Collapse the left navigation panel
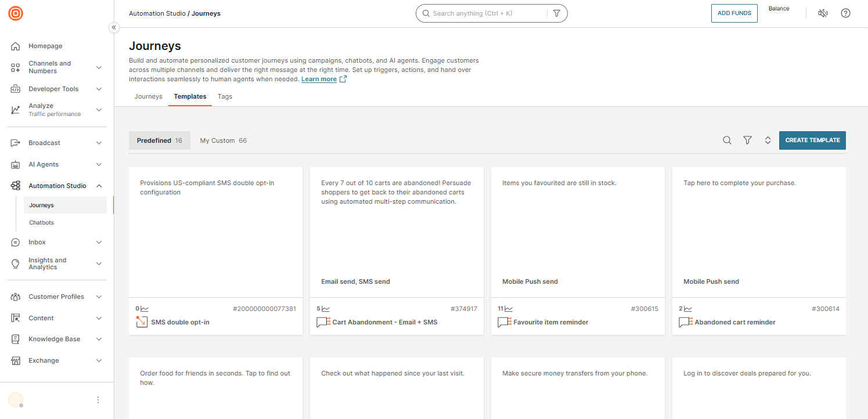Screen dimensions: 868x419 point(114,27)
